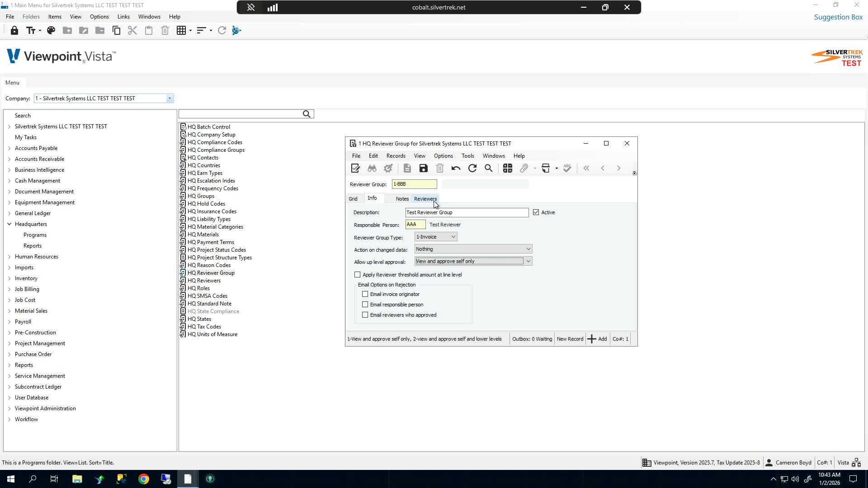Click the Windows Start button
This screenshot has width=868, height=488.
(x=11, y=479)
